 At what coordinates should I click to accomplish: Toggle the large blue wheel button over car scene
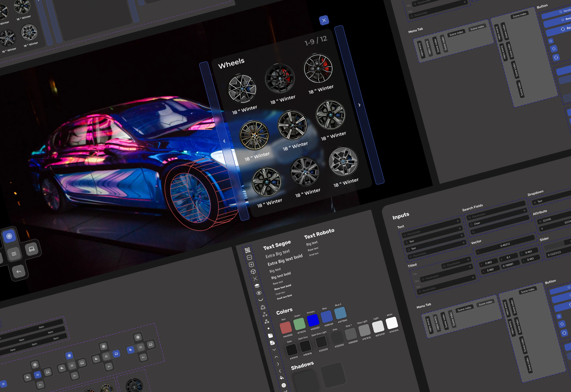click(x=9, y=236)
